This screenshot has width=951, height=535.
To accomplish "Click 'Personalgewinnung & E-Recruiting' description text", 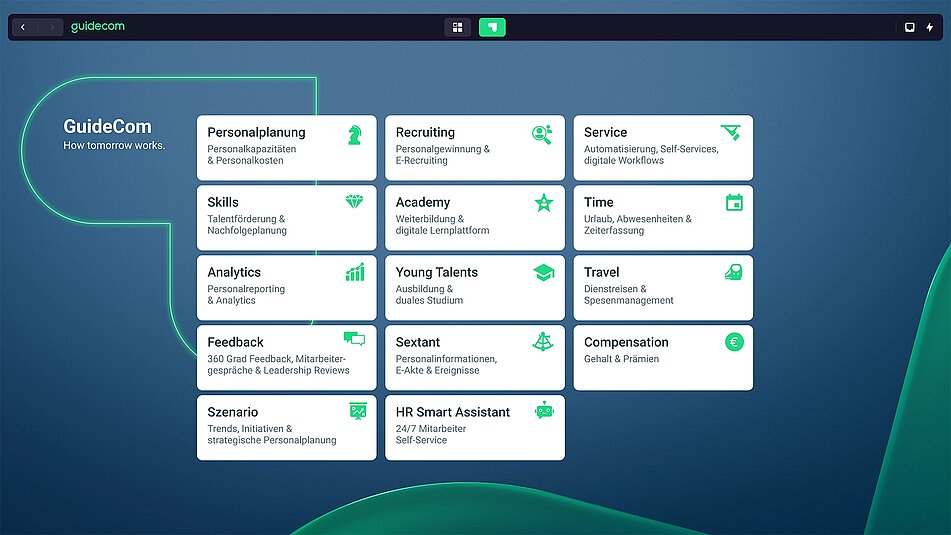I will [443, 155].
